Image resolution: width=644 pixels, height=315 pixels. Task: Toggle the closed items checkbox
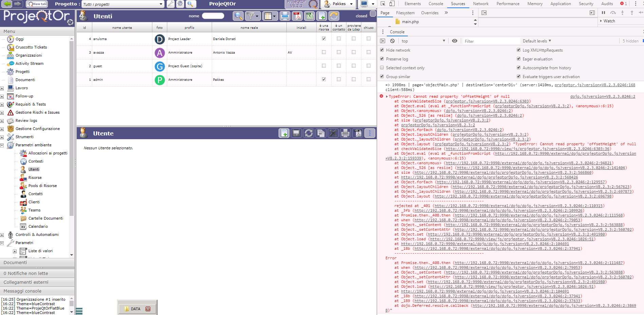(x=373, y=14)
